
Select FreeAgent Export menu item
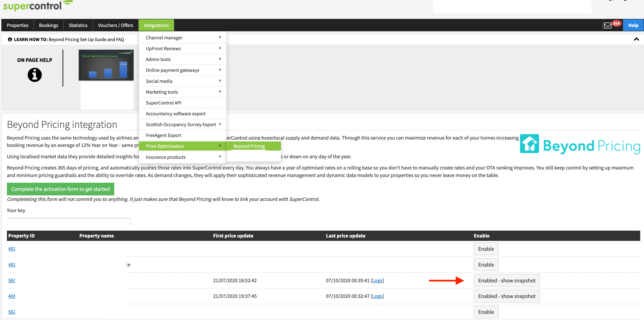pos(183,135)
